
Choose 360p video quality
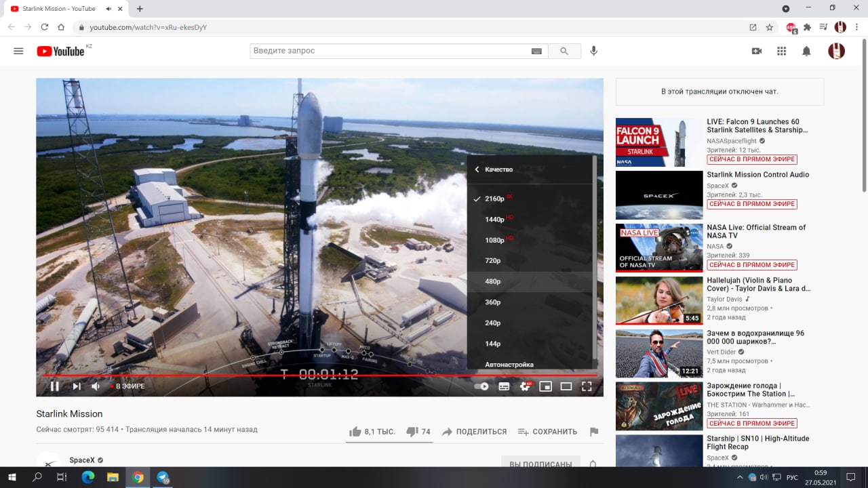click(530, 302)
